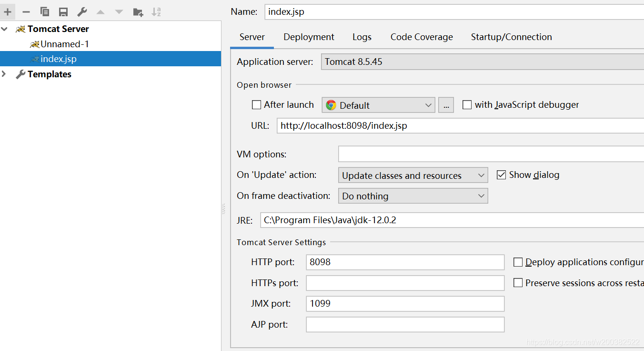Click the URL field with localhost:8098
The height and width of the screenshot is (351, 644).
point(460,126)
